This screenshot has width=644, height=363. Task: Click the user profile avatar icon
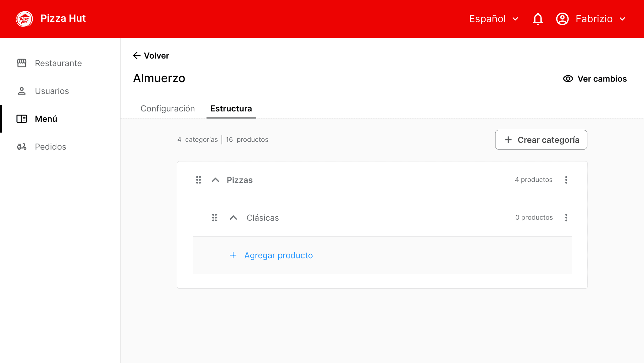(562, 19)
